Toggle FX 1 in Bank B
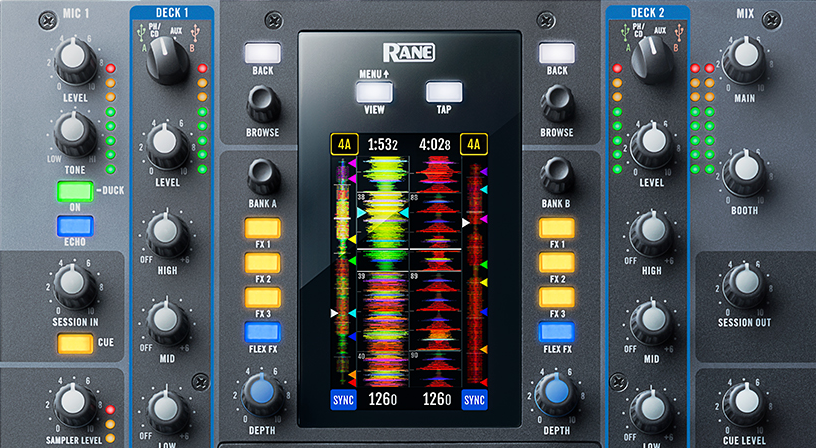This screenshot has height=448, width=816. pyautogui.click(x=557, y=228)
